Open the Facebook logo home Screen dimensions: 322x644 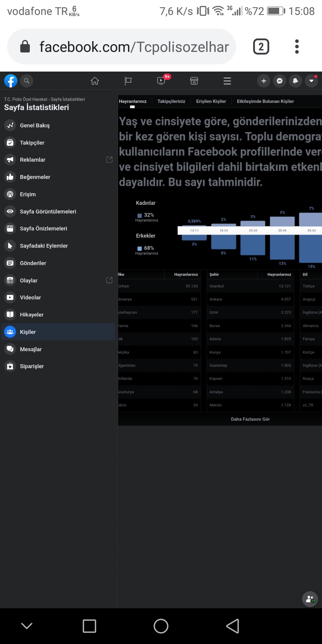(x=11, y=81)
